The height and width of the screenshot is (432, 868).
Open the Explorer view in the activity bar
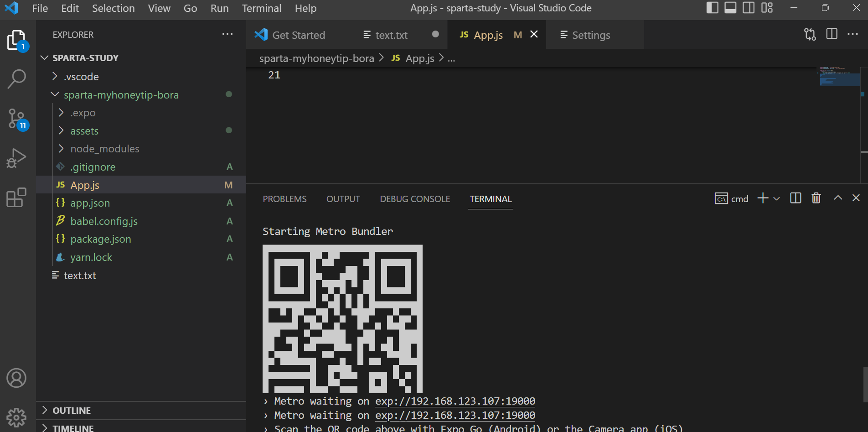(17, 40)
